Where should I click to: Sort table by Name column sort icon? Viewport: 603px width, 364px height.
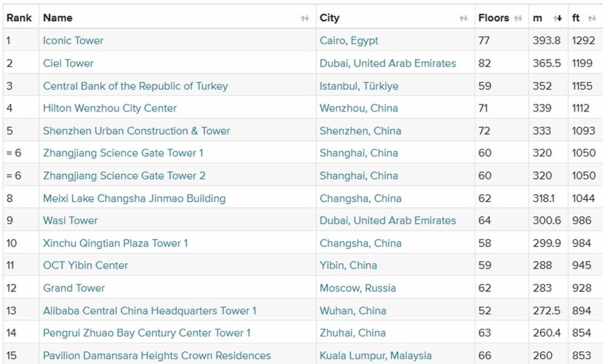305,18
